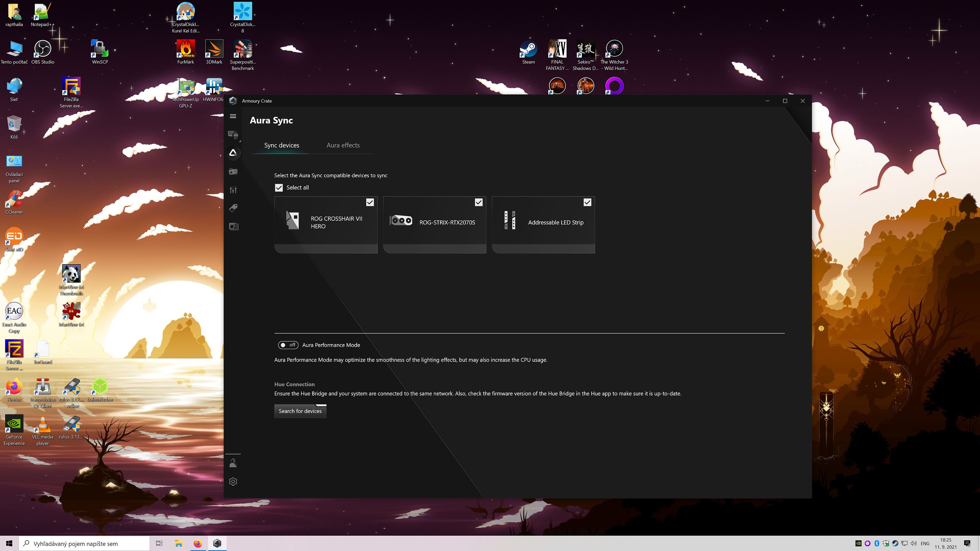This screenshot has height=551, width=980.
Task: Select the Notepad++ desktop icon
Action: 43,15
